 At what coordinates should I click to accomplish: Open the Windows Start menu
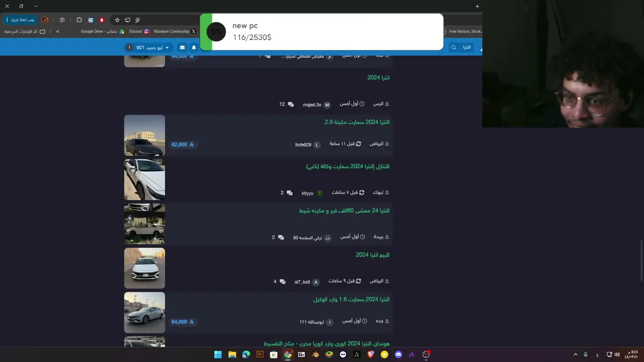[x=218, y=354]
